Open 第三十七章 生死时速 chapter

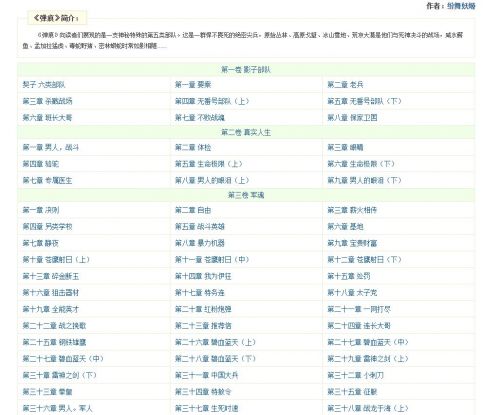point(207,408)
